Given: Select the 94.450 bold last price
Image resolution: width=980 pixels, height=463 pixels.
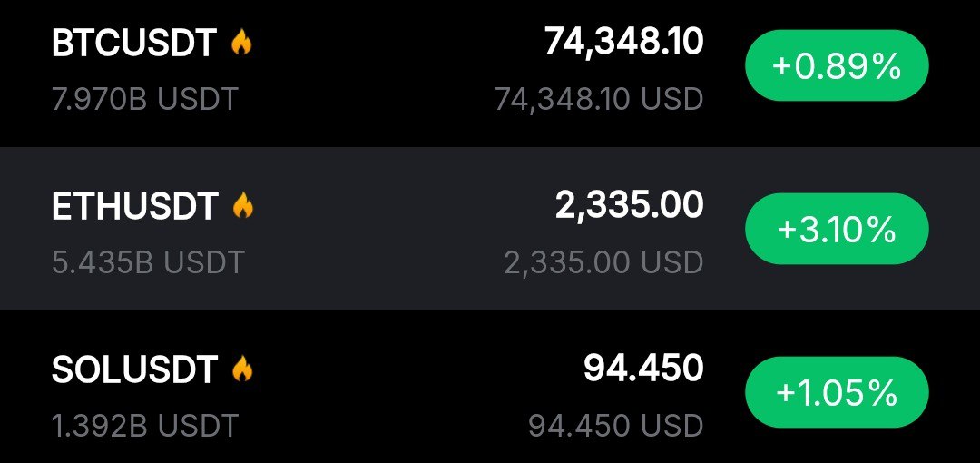Looking at the screenshot, I should [x=642, y=369].
